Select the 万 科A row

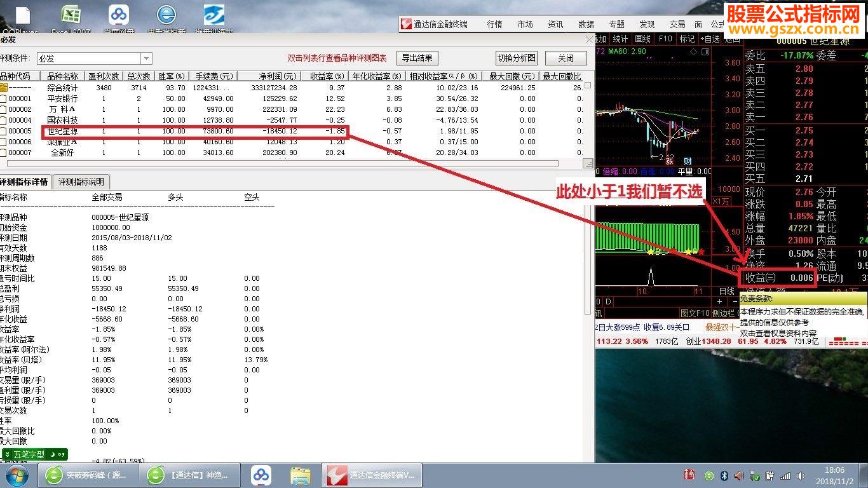tap(292, 109)
